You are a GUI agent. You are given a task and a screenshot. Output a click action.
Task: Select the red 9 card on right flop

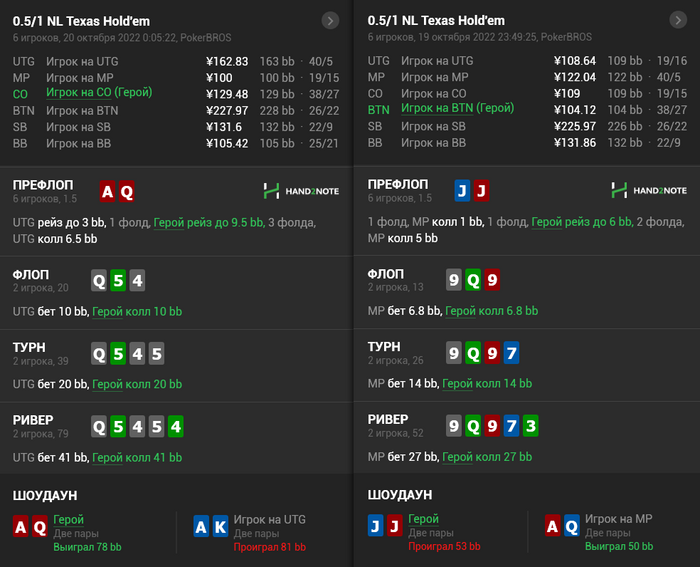click(492, 280)
